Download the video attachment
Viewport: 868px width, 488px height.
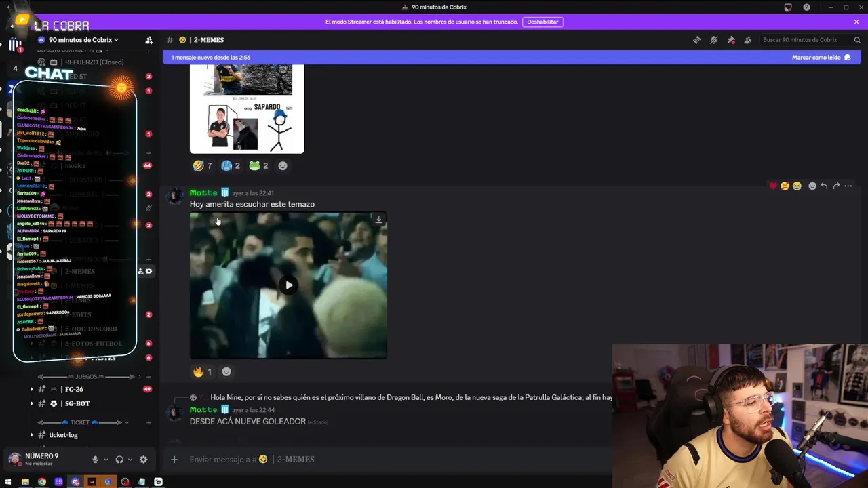378,220
